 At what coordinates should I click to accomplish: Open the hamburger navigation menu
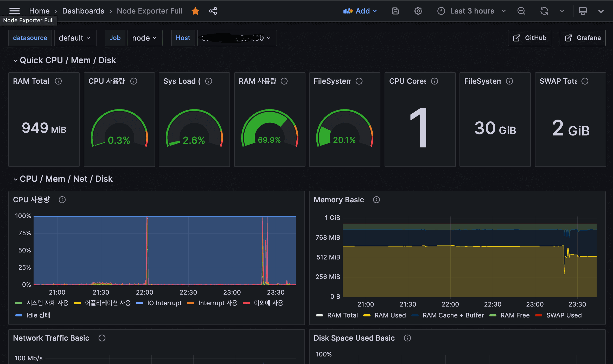tap(14, 11)
